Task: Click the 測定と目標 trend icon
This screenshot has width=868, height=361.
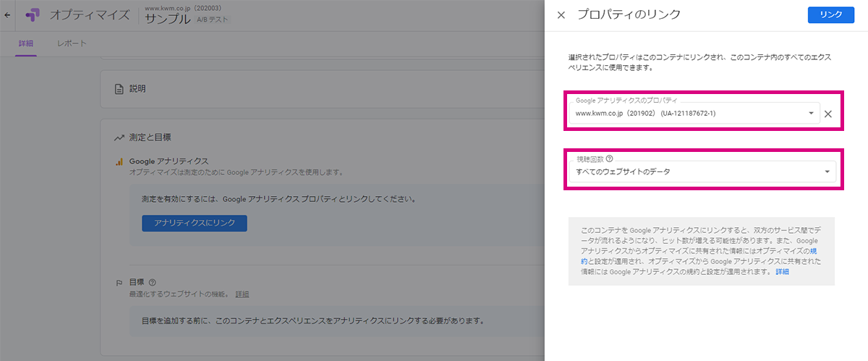Action: point(119,137)
